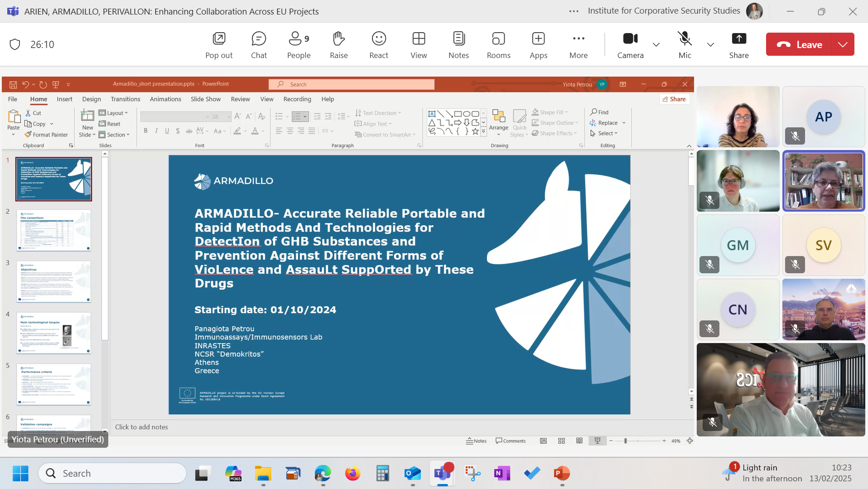
Task: Leave the meeting
Action: click(x=799, y=44)
